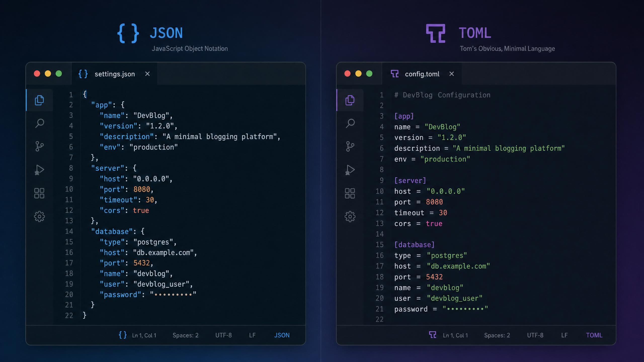Viewport: 644px width, 362px height.
Task: Click the TOML logo icon in status bar
Action: (432, 335)
